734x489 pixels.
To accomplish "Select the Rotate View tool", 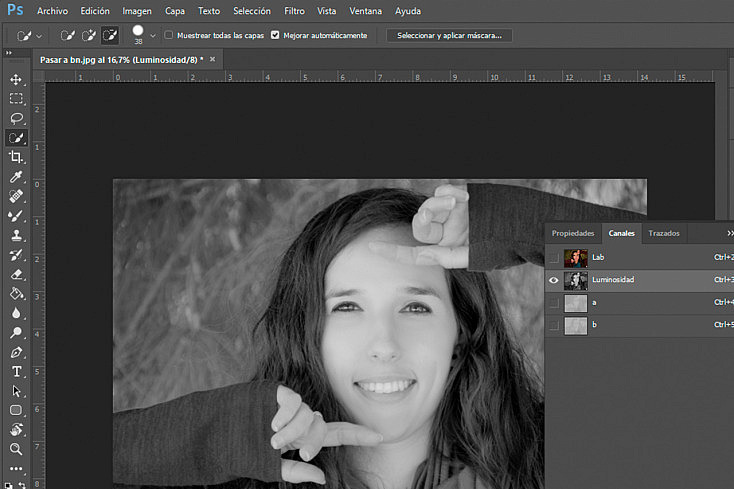I will tap(16, 430).
